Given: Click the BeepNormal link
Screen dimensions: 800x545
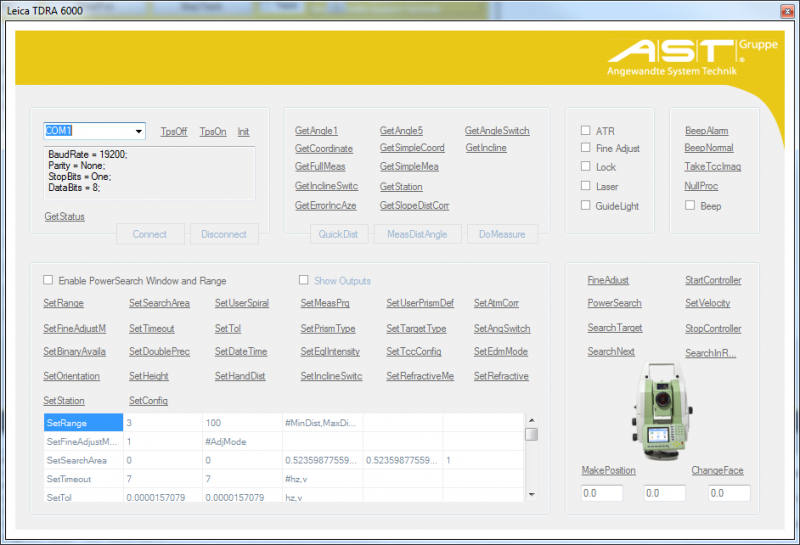Looking at the screenshot, I should pyautogui.click(x=709, y=147).
